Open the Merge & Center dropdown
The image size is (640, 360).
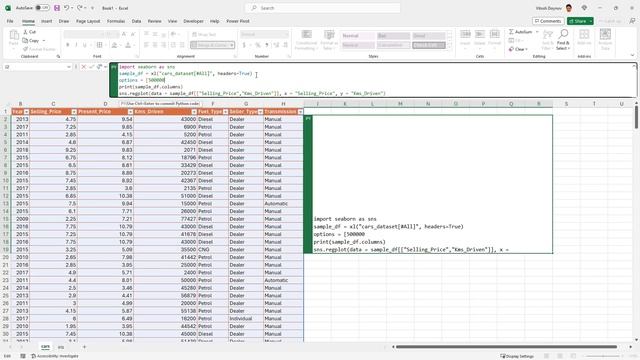(232, 45)
